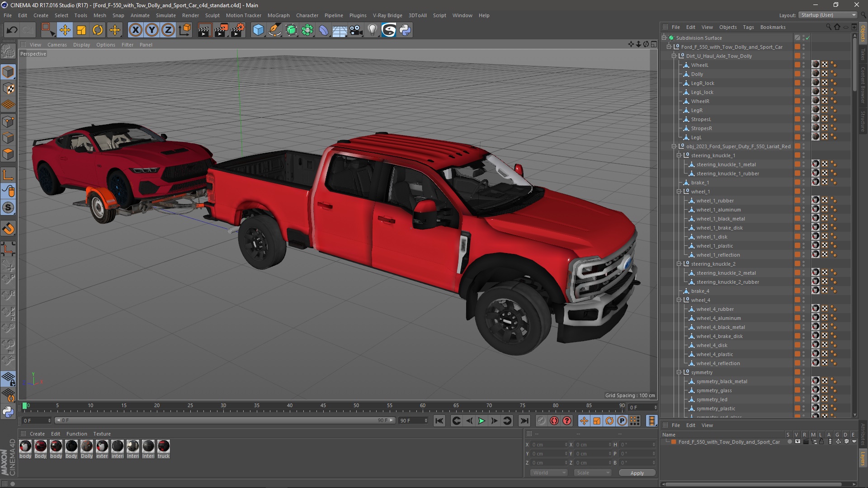The image size is (868, 488).
Task: Add a Light object
Action: 372,30
